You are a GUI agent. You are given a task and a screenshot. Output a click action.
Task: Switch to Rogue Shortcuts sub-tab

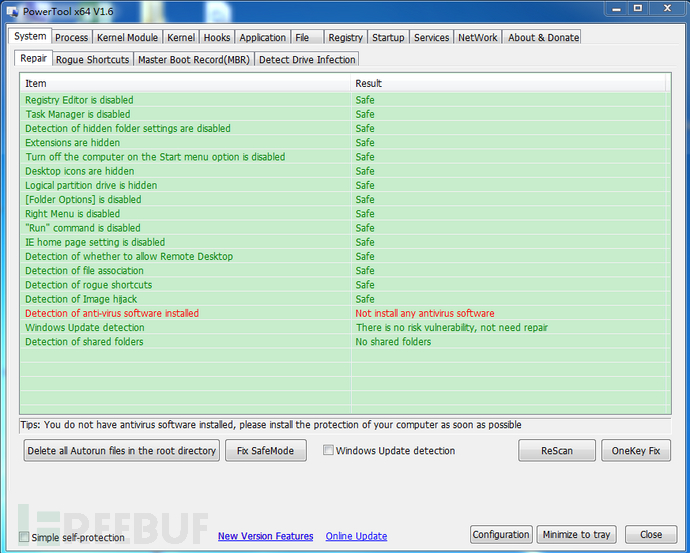tap(92, 59)
